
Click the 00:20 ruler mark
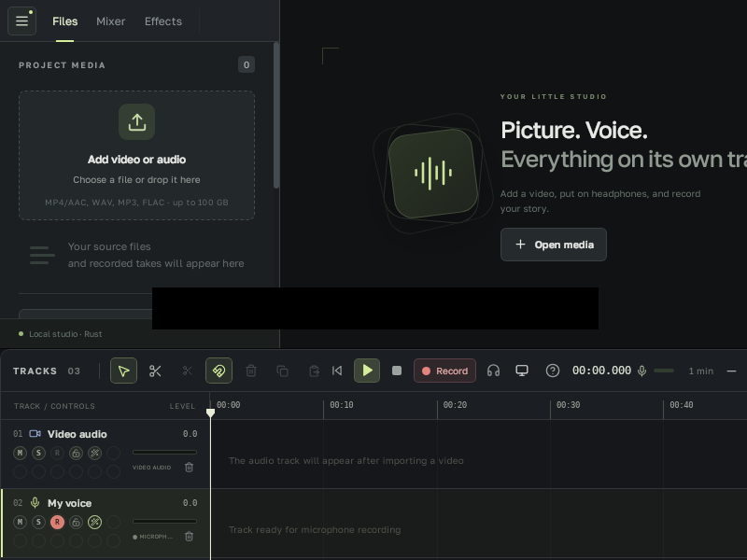coord(455,405)
